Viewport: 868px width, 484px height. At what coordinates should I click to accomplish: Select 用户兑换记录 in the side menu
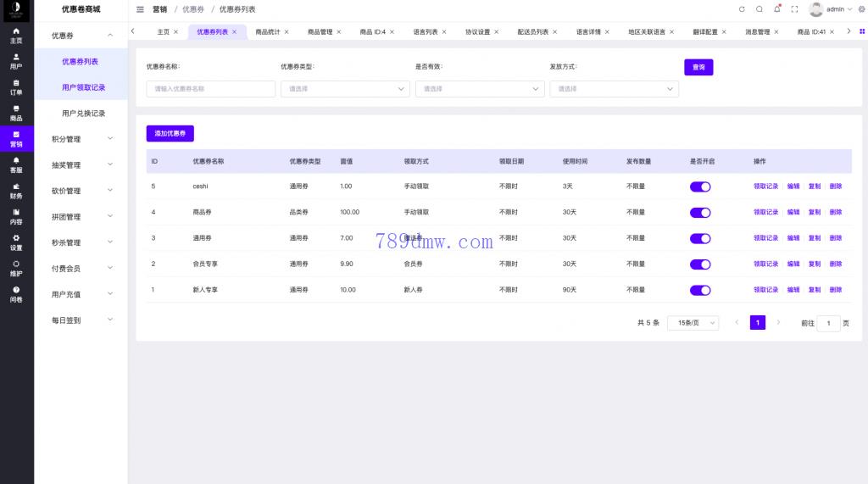pyautogui.click(x=83, y=114)
